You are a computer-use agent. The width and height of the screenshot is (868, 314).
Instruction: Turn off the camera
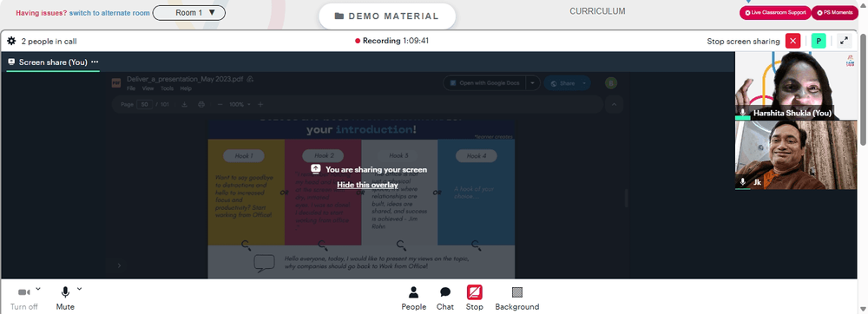[x=23, y=298]
